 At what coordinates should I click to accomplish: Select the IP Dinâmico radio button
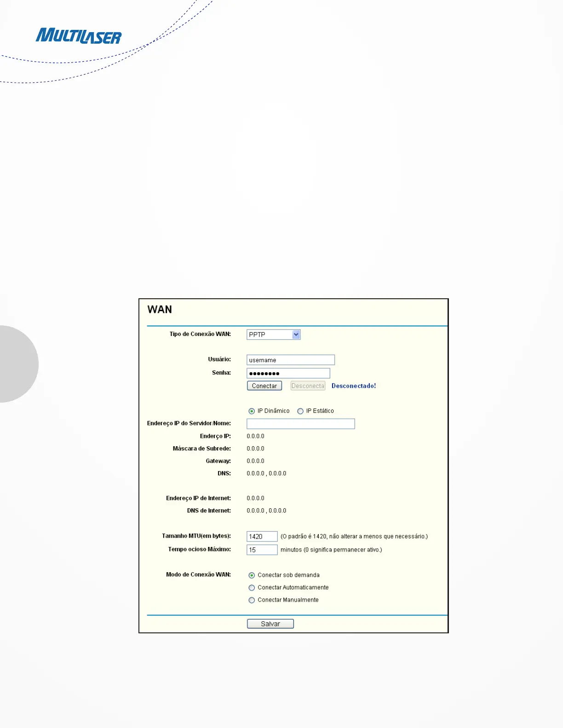(x=252, y=411)
